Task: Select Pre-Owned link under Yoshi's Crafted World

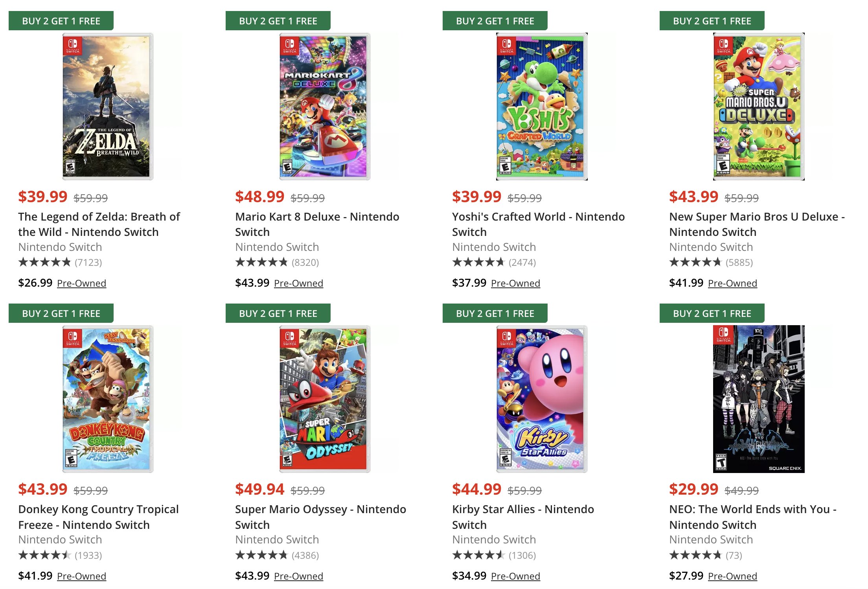Action: tap(516, 283)
